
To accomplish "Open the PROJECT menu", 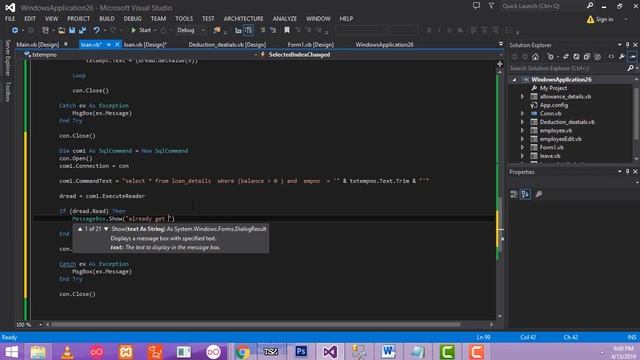I will (x=78, y=19).
